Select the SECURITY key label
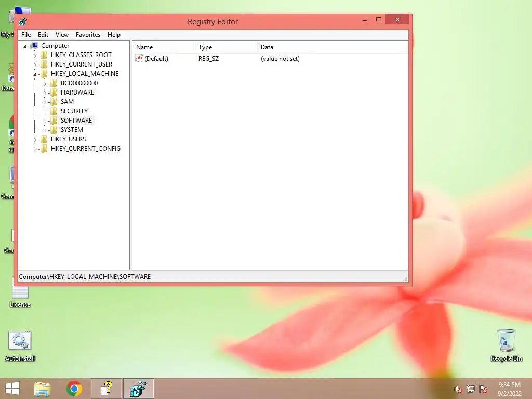Viewport: 532px width, 399px height. point(74,111)
